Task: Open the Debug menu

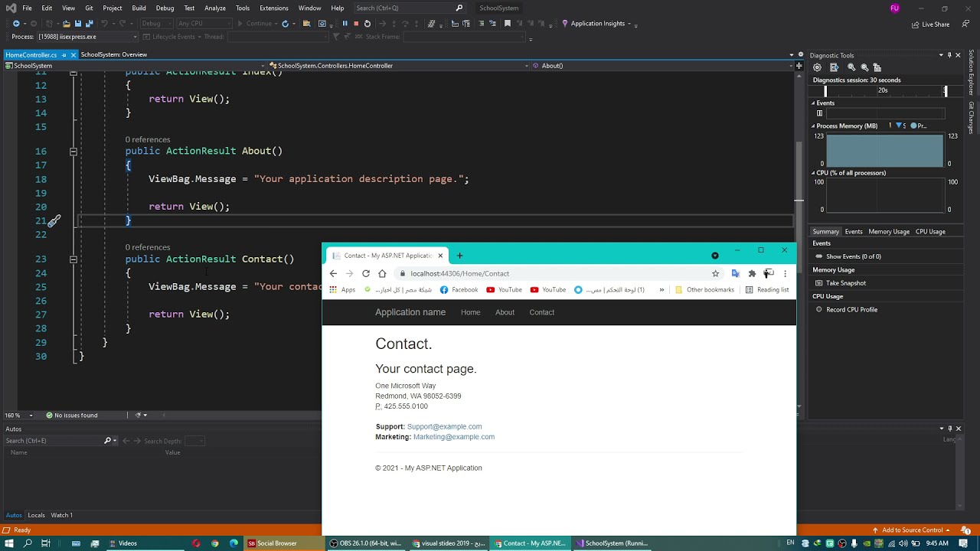Action: tap(165, 8)
